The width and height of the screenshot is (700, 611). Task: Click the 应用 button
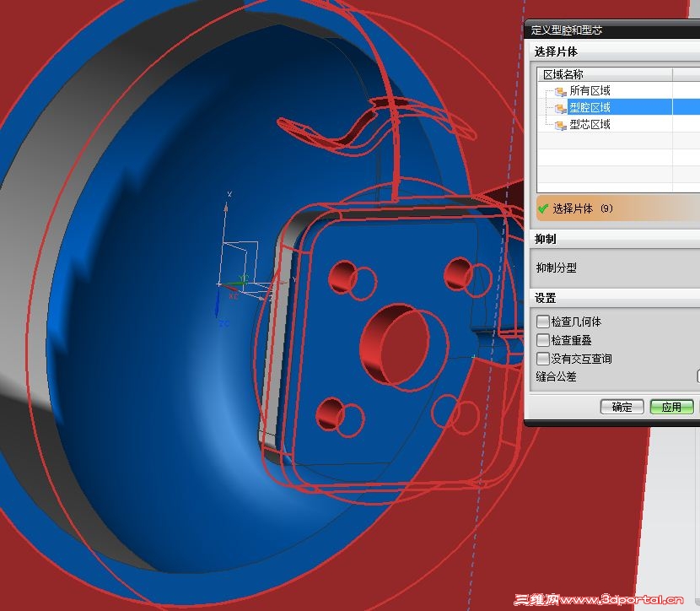(x=671, y=407)
